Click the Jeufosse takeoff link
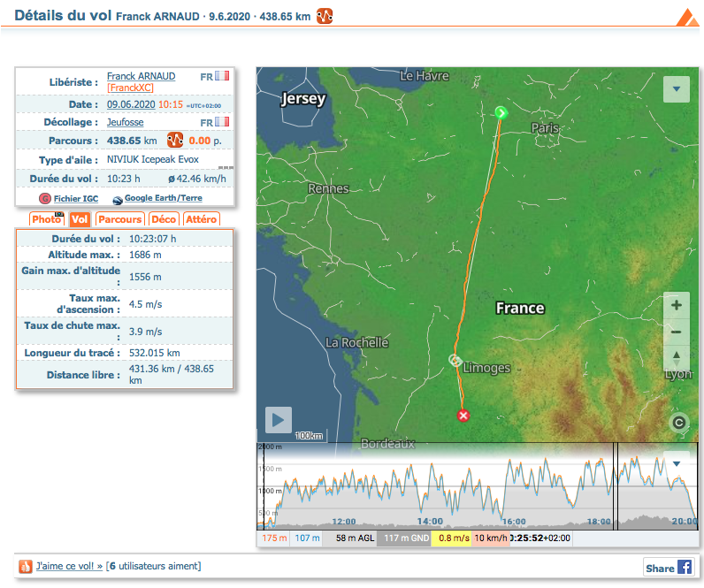The image size is (704, 588). (x=125, y=122)
